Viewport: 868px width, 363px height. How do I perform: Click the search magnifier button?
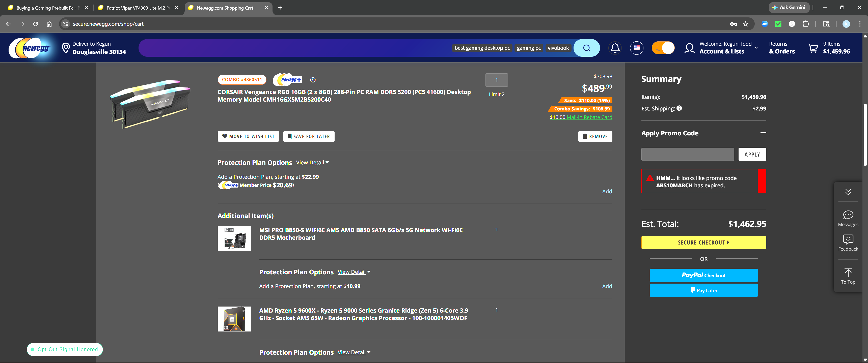tap(586, 48)
